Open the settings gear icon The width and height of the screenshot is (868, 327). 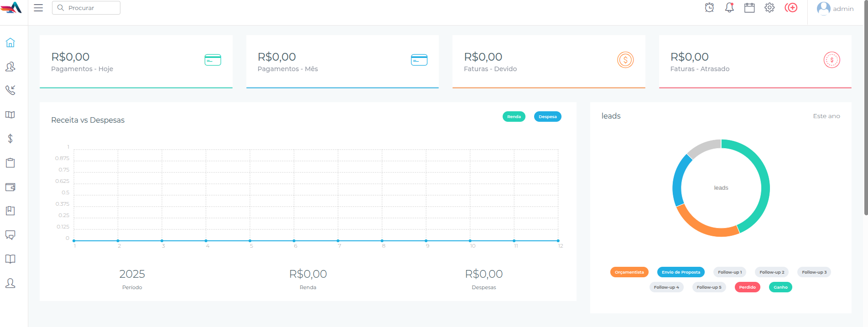click(x=769, y=8)
